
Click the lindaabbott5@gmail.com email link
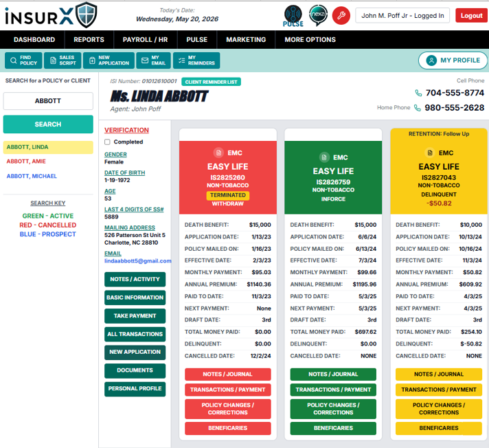click(138, 261)
